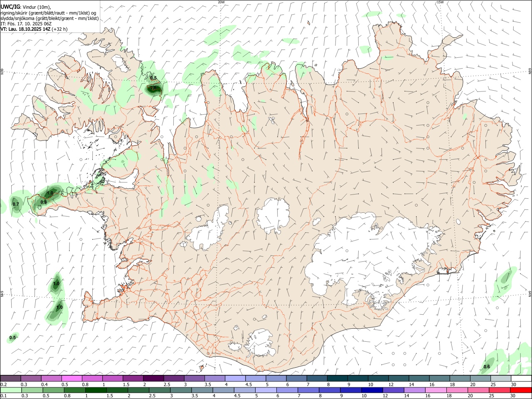The height and width of the screenshot is (399, 532).
Task: Select the snow legend swatch labeled 3.5
Action: [215, 379]
